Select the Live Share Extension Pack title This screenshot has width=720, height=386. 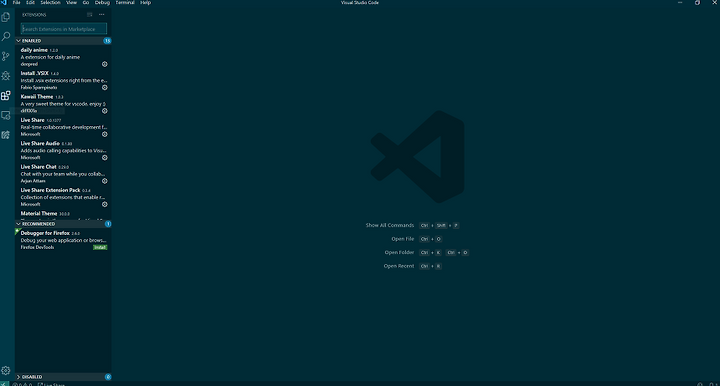point(51,190)
